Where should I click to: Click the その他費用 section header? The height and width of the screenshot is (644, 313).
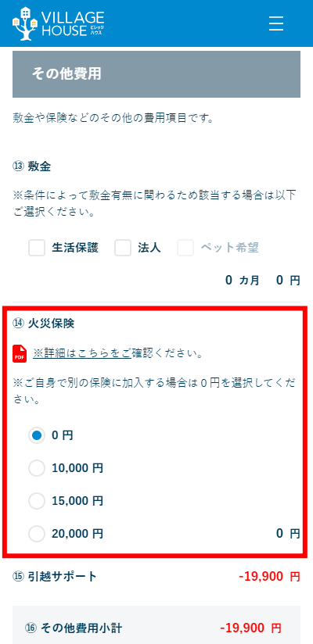156,74
